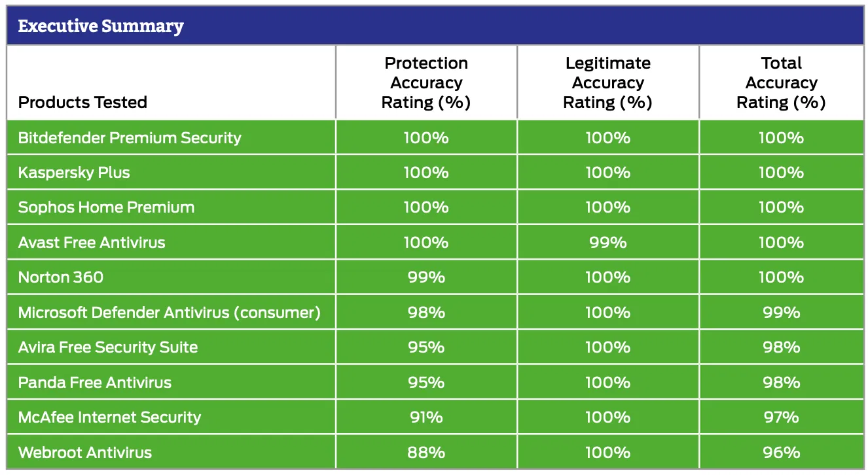Select McAfee Internet Security product name
868x475 pixels.
click(109, 417)
